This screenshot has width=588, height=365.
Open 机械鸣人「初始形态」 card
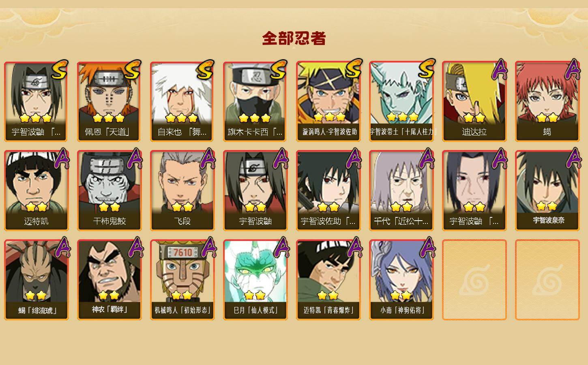pyautogui.click(x=182, y=280)
